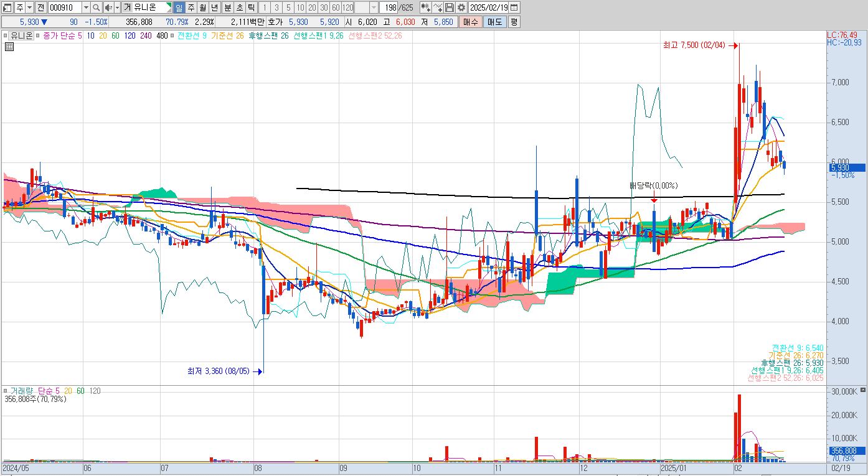The width and height of the screenshot is (868, 476).
Task: Toggle the 일 daily period button
Action: pyautogui.click(x=179, y=7)
